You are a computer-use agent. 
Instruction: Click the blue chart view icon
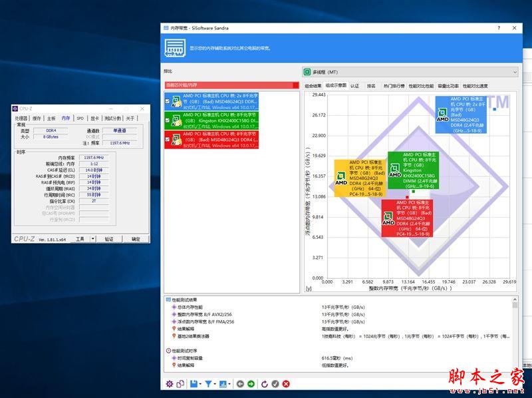point(223,384)
